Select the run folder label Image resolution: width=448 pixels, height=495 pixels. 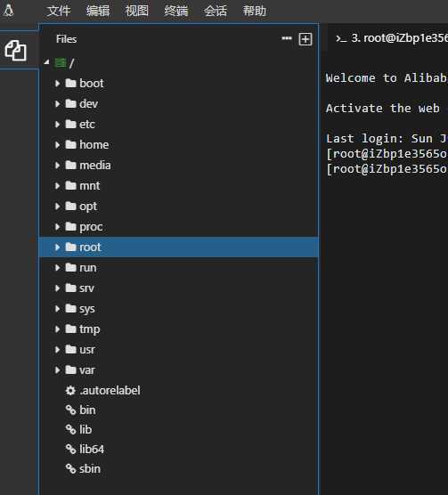(x=88, y=268)
